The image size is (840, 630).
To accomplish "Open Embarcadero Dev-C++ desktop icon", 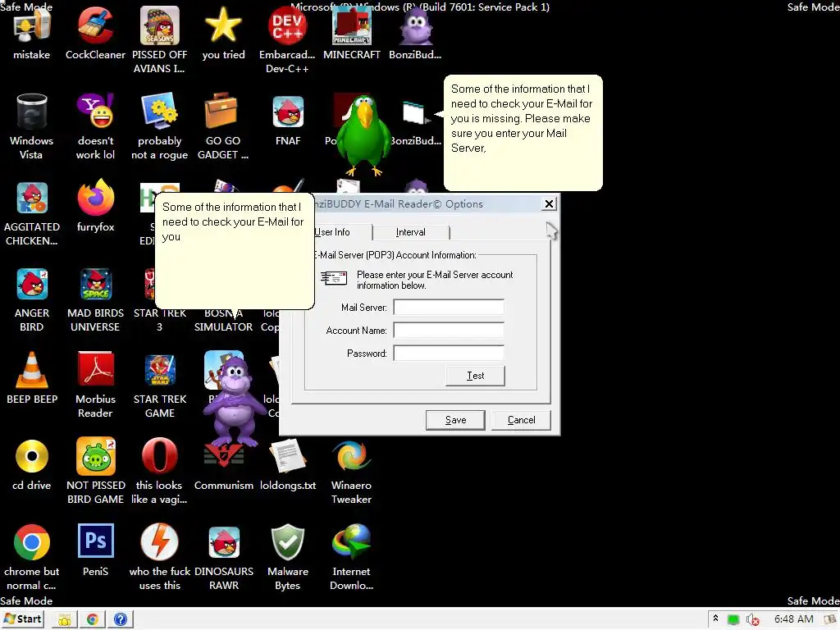I will [x=287, y=27].
